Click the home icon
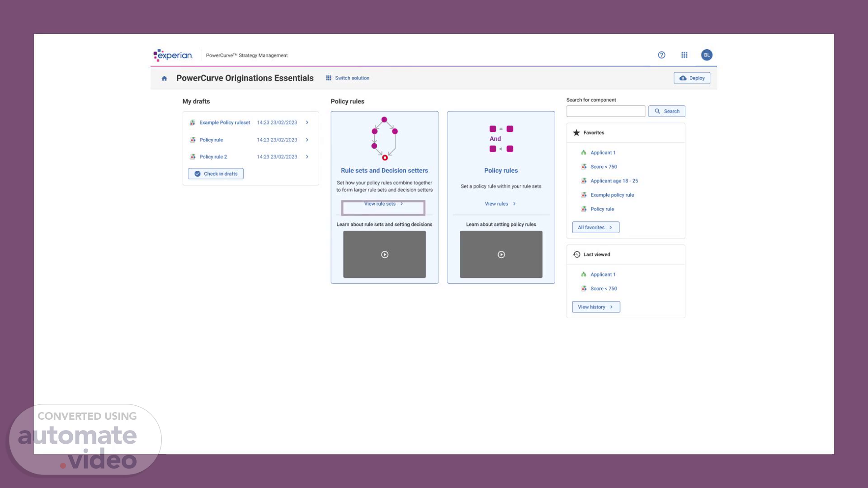This screenshot has width=868, height=488. point(164,78)
